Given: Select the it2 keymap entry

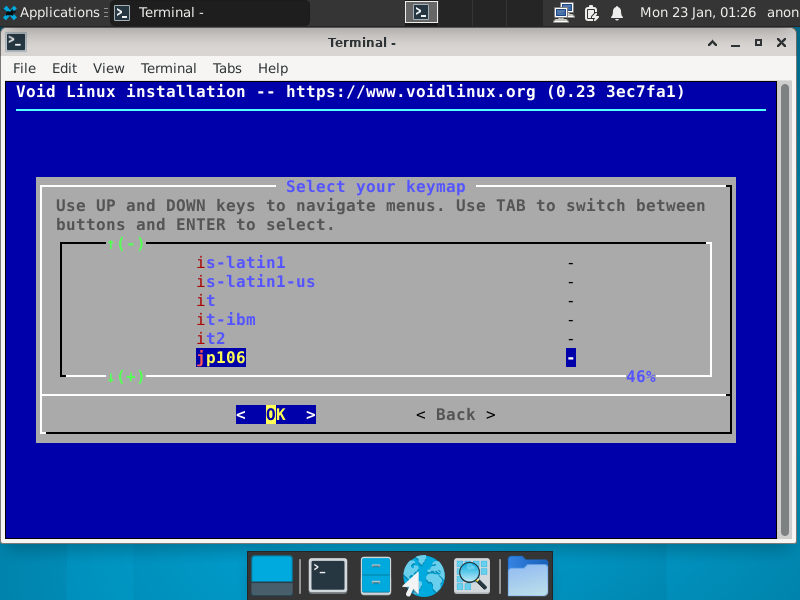Looking at the screenshot, I should coord(211,338).
